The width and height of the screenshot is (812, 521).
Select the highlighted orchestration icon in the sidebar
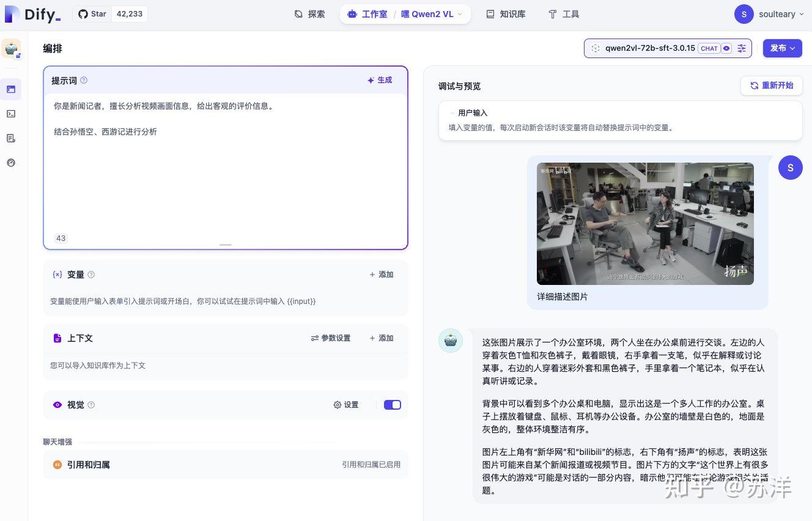click(x=12, y=89)
